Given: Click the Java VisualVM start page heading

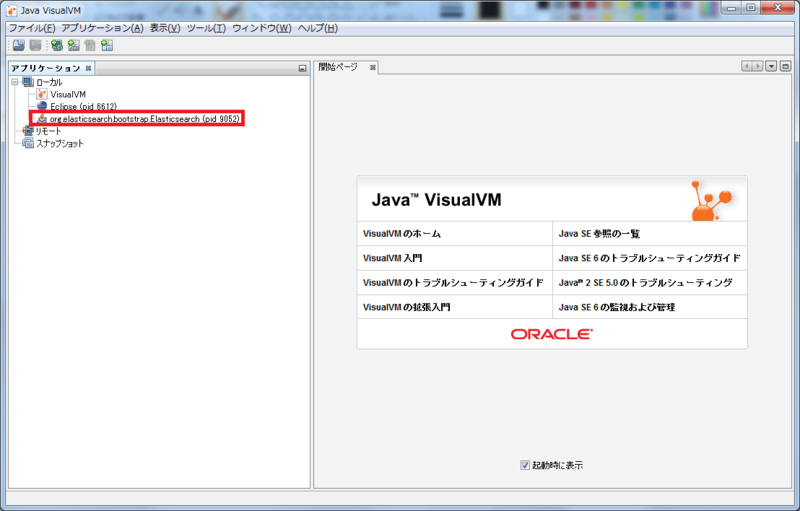Looking at the screenshot, I should pos(436,199).
